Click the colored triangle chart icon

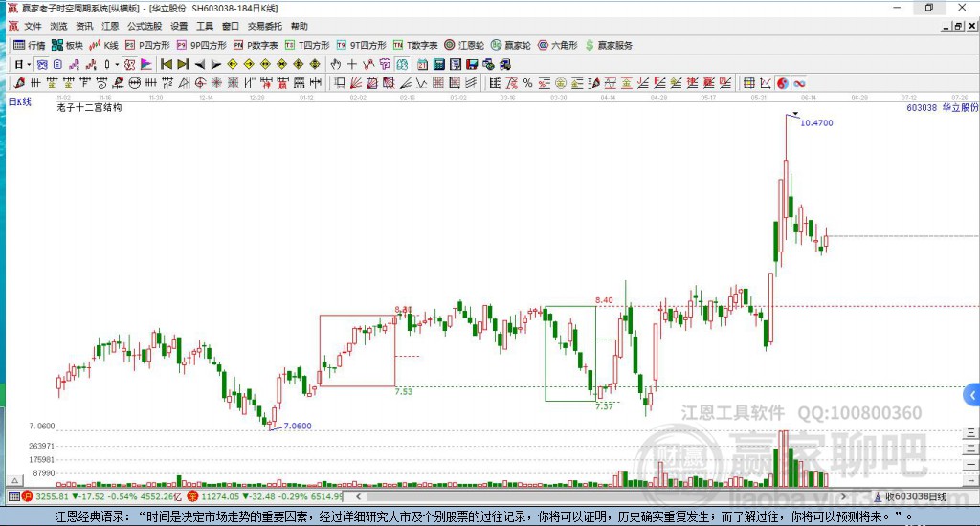[146, 64]
